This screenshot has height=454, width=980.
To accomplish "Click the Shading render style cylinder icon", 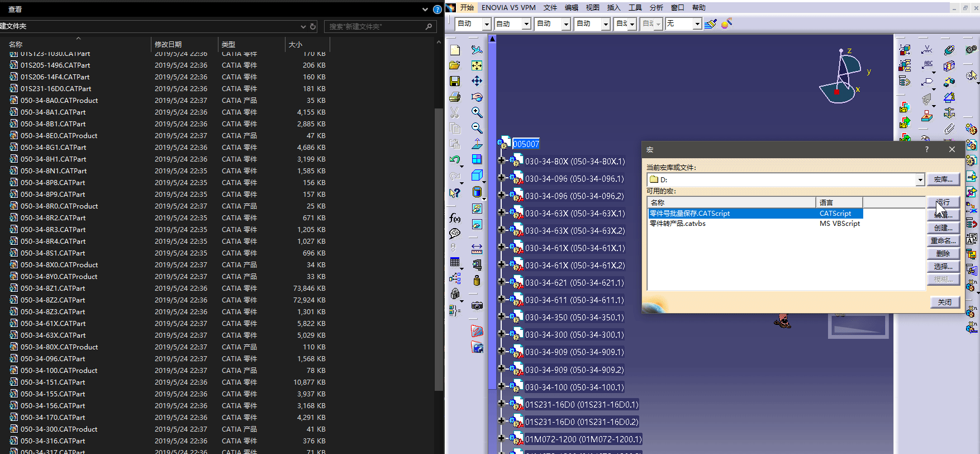I will tap(477, 192).
